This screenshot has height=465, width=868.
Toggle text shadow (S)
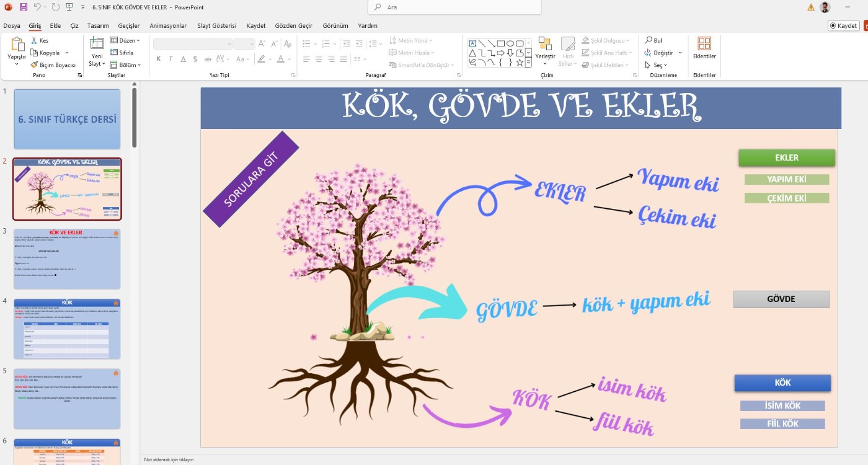pos(195,59)
